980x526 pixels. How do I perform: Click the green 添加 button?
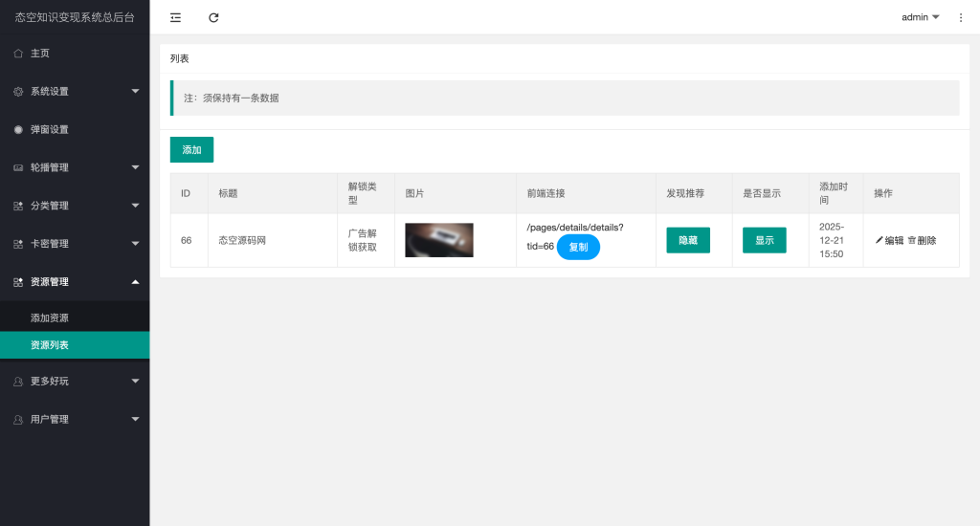point(191,150)
